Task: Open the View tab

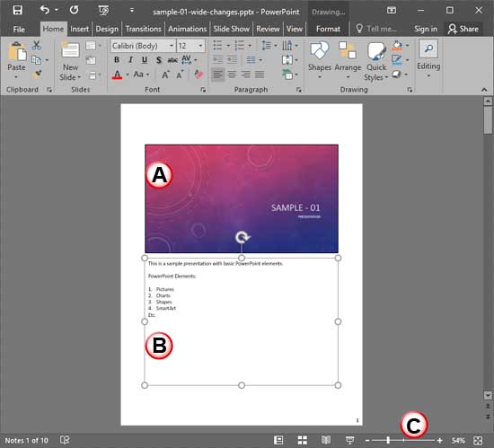Action: pos(295,29)
